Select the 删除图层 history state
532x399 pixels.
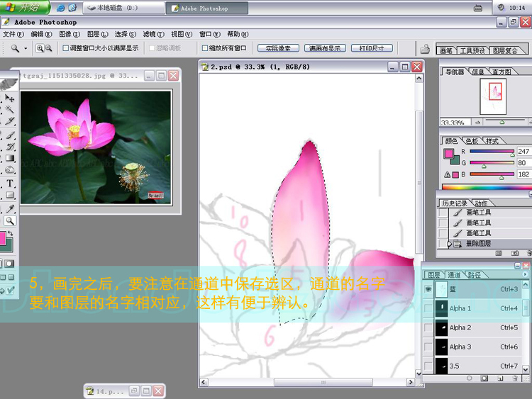point(490,243)
